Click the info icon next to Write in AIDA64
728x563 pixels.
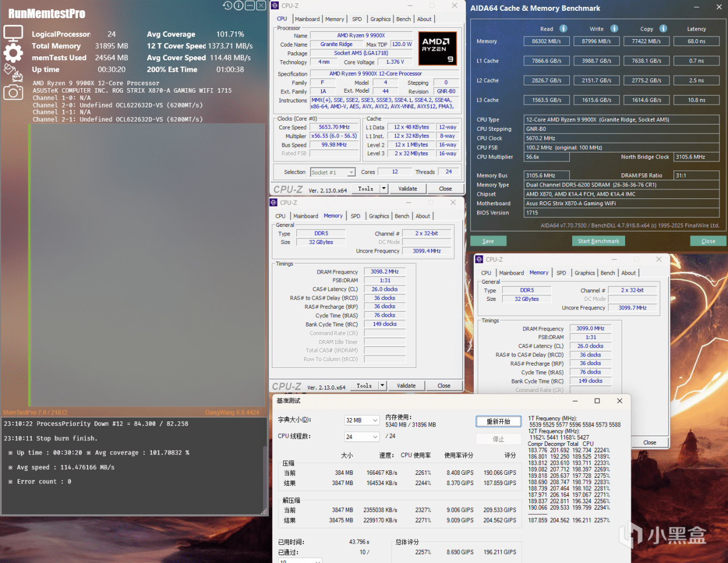(x=614, y=28)
